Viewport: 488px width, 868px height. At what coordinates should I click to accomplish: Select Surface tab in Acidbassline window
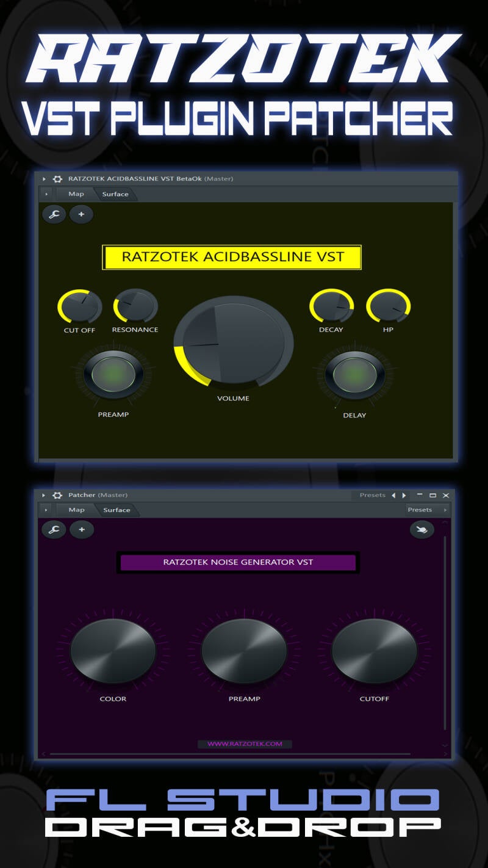coord(115,194)
